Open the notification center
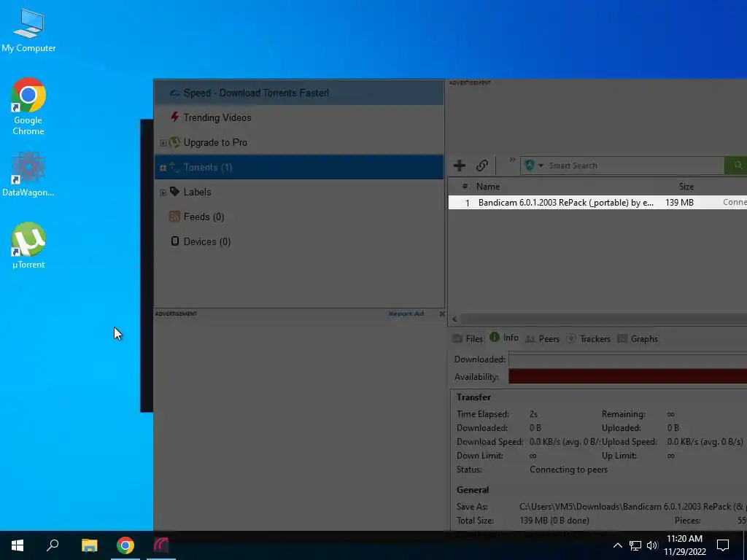Viewport: 747px width, 560px height. point(723,545)
